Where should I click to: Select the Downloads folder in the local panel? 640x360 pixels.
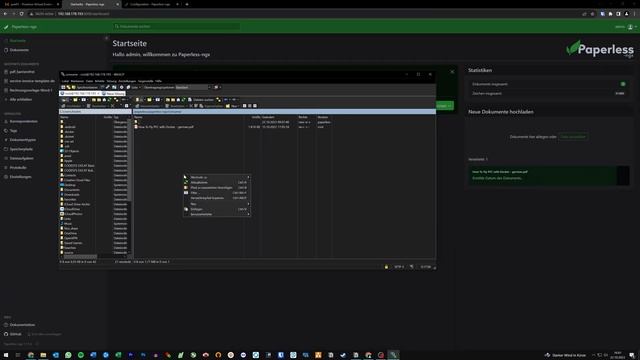coord(71,195)
